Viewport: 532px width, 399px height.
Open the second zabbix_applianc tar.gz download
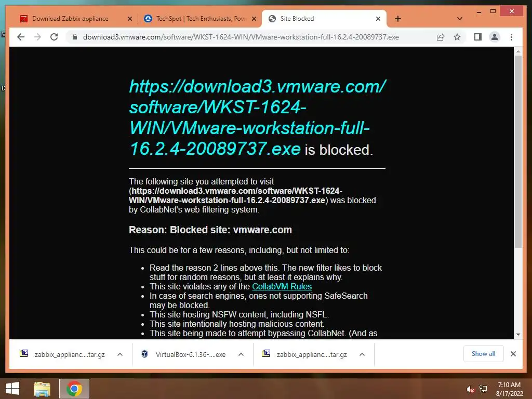(312, 354)
